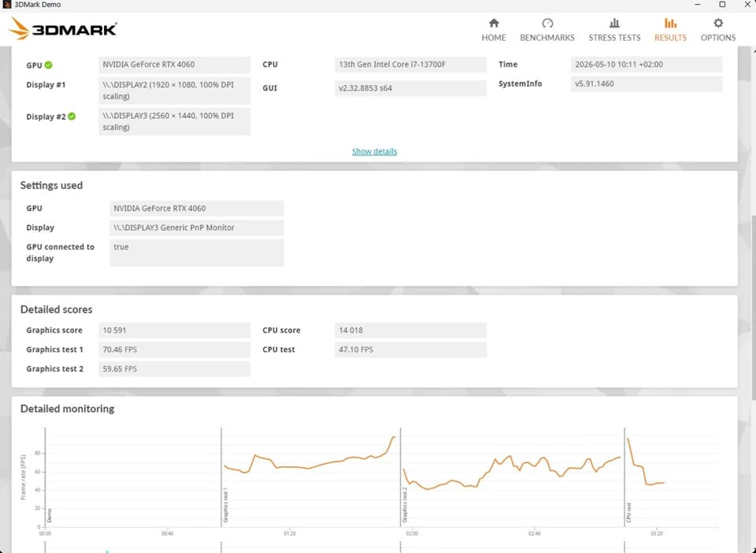The width and height of the screenshot is (756, 553).
Task: Minimize the 3DMark Demo window
Action: point(697,5)
